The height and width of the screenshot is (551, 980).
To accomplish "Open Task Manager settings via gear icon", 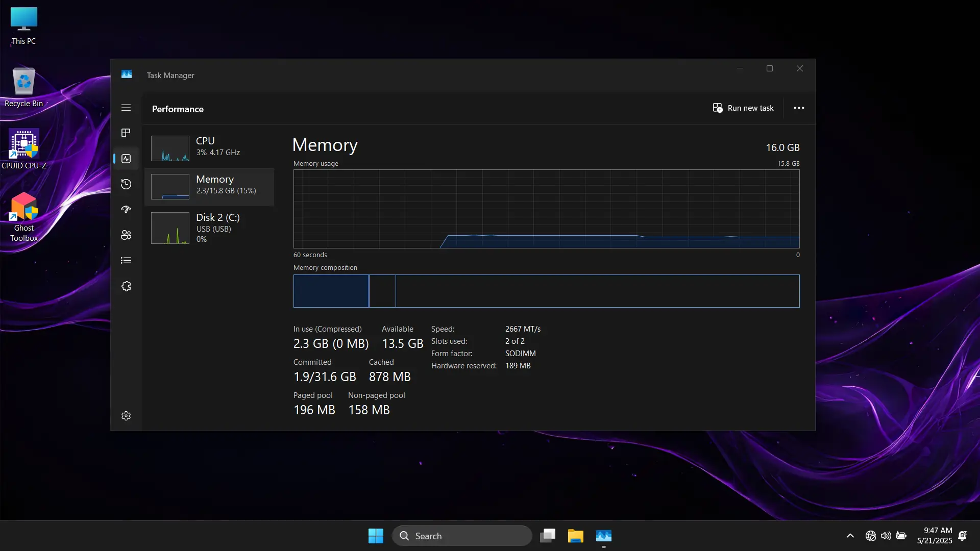I will [x=126, y=416].
